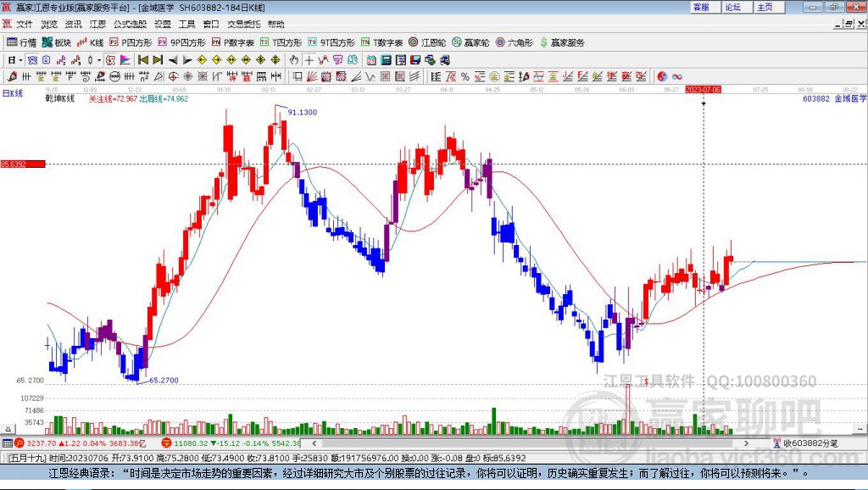This screenshot has height=490, width=868.
Task: Click the rectangle box drawing tool
Action: 298,76
